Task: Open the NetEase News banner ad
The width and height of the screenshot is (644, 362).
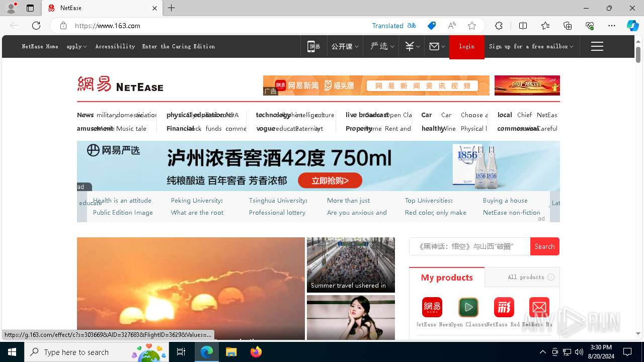Action: click(376, 85)
